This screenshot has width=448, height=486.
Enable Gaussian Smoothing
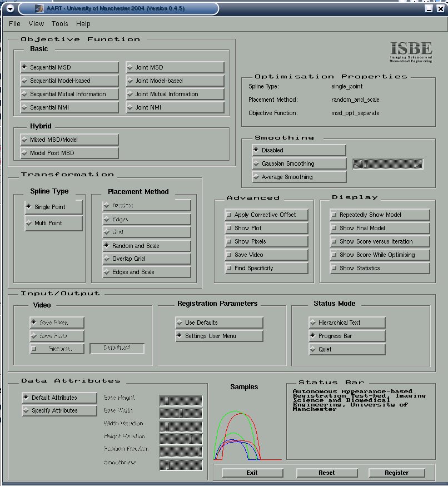[299, 163]
